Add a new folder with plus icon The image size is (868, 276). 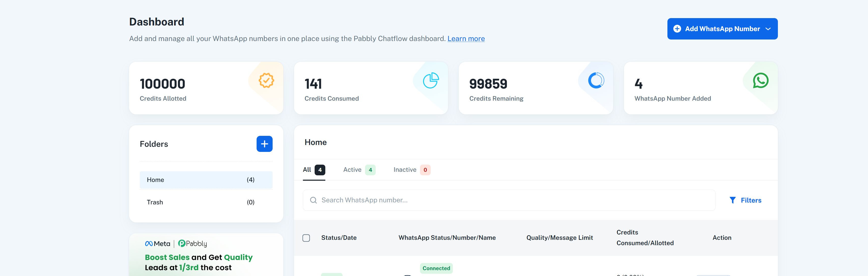click(x=264, y=144)
